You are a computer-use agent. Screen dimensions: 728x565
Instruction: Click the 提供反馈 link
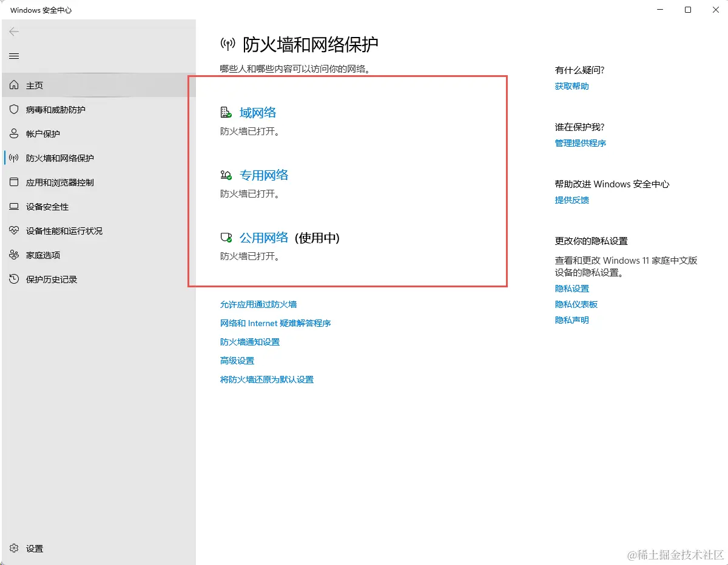(572, 200)
